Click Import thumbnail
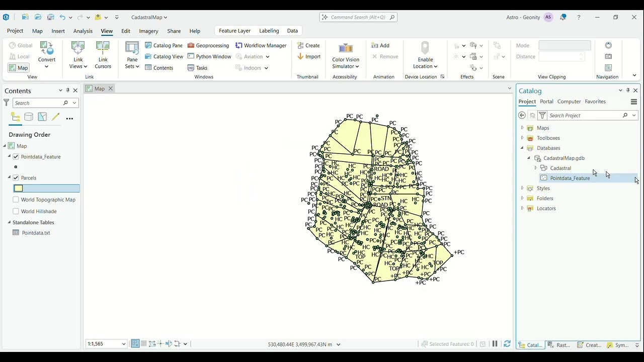The height and width of the screenshot is (362, 644). click(308, 56)
